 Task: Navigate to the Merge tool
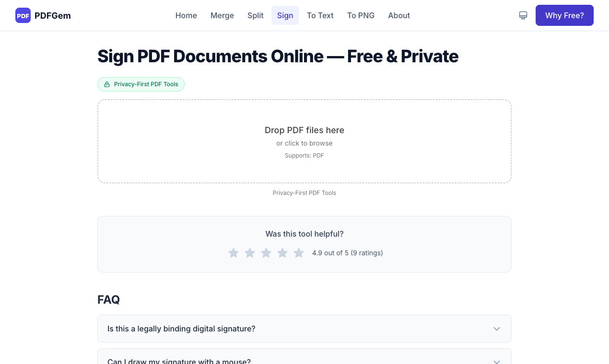(222, 15)
